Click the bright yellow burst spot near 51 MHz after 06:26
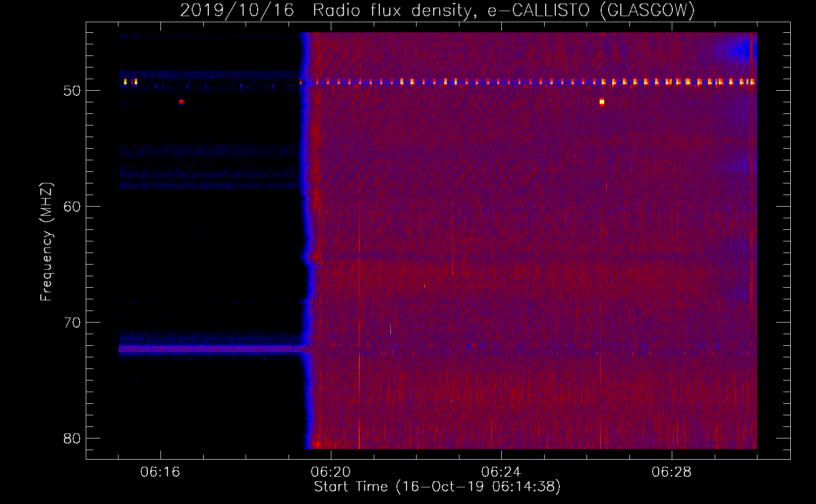 (602, 102)
